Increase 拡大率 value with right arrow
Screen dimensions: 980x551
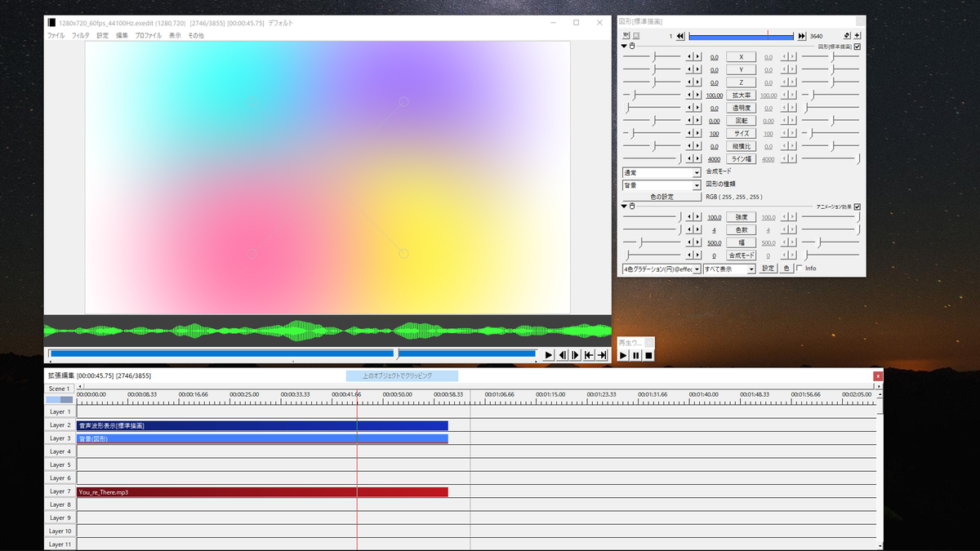pos(697,95)
